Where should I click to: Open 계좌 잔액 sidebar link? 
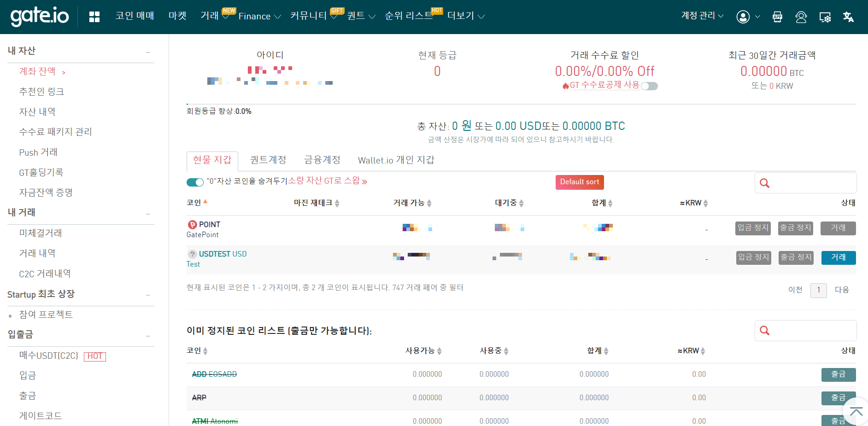tap(37, 71)
